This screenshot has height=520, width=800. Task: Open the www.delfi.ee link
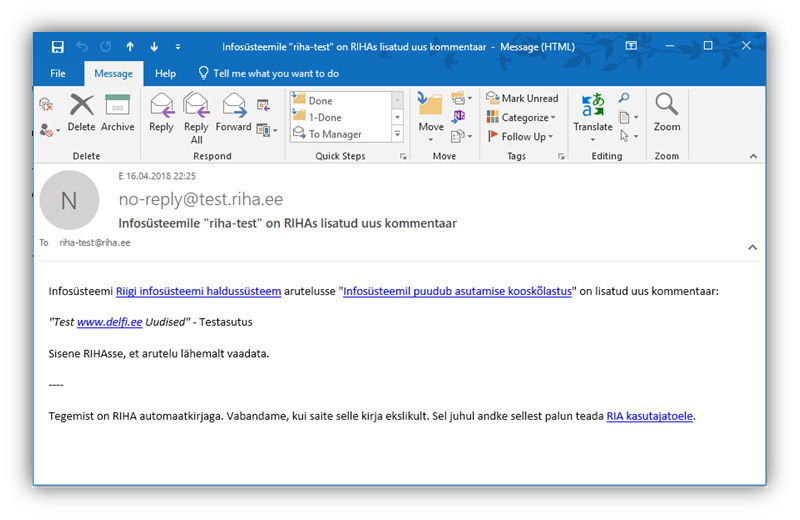102,322
